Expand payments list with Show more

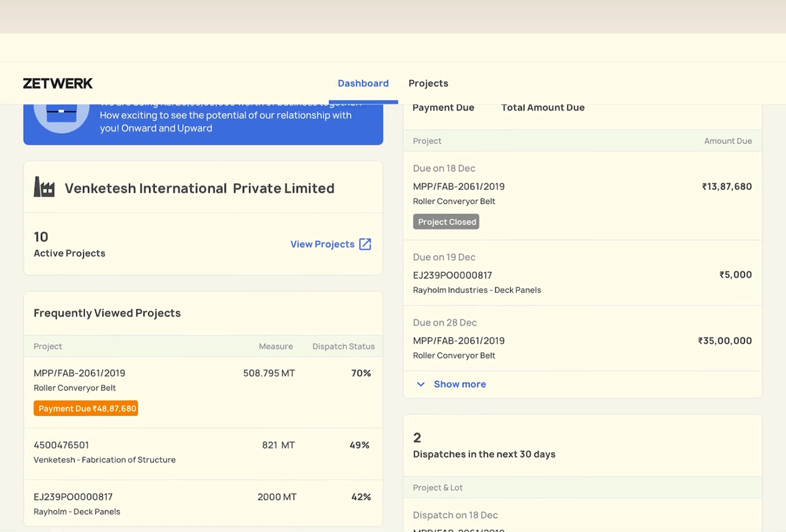459,384
